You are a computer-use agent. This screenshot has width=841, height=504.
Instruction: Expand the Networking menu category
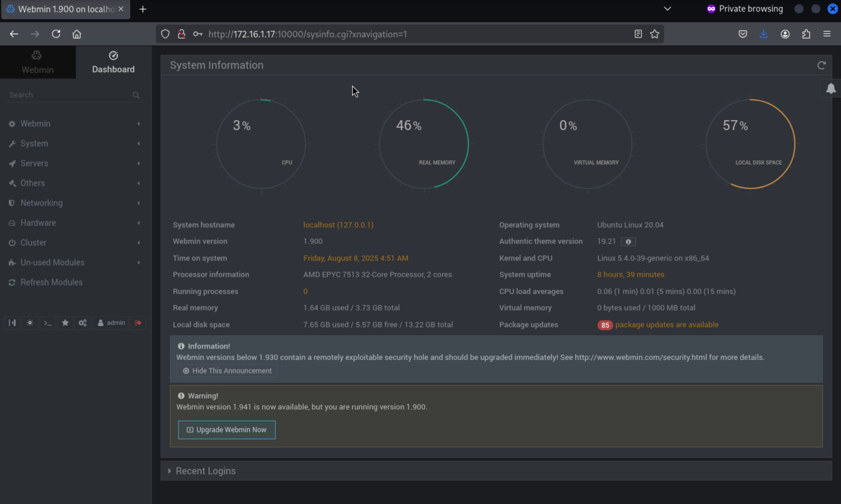(41, 203)
